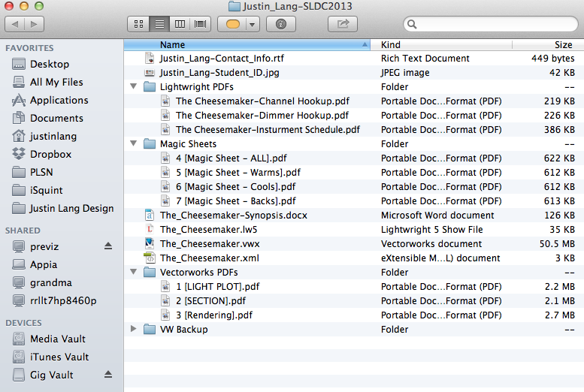
Task: Click the 50.5 MB size value
Action: coord(557,244)
